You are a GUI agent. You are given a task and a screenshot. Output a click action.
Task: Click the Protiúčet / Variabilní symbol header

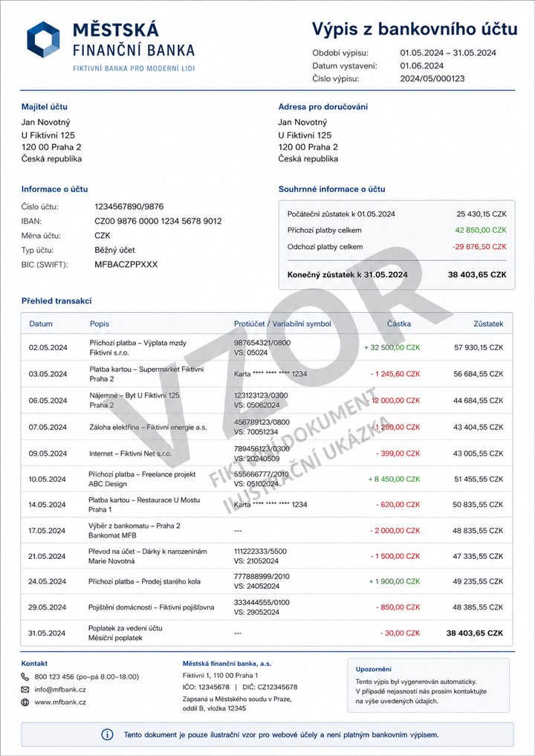click(x=282, y=323)
